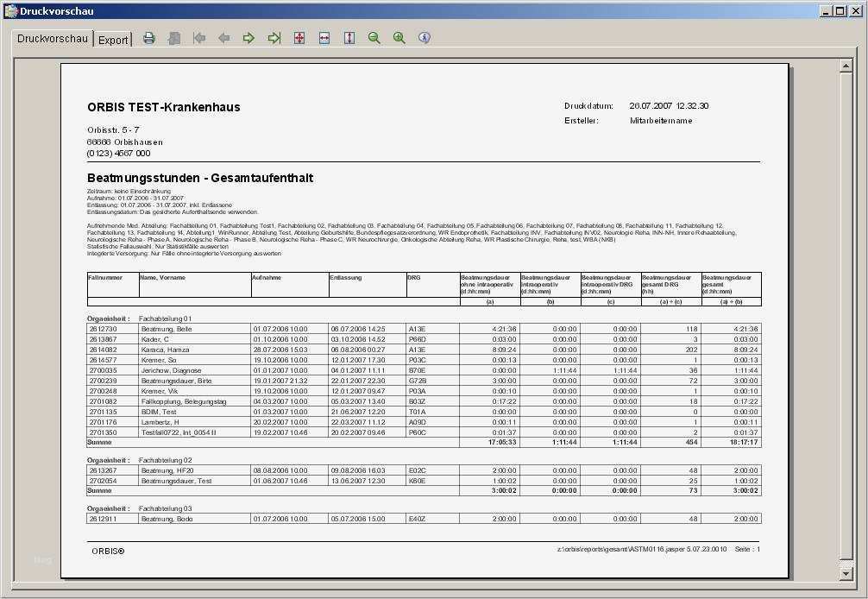The image size is (868, 599).
Task: Click the name 'Beatmungsdauer, Birte'
Action: pos(177,381)
